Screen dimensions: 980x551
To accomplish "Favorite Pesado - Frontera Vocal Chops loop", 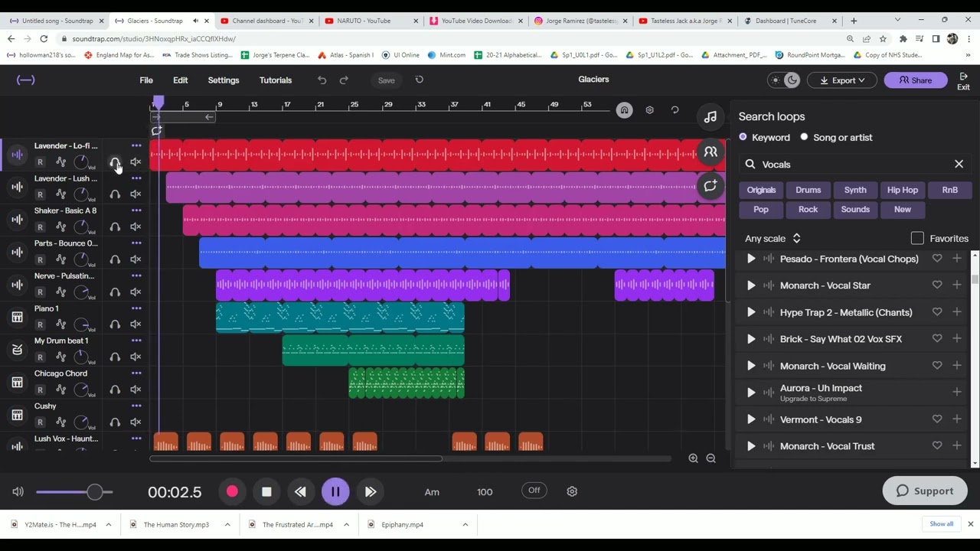I will (937, 259).
